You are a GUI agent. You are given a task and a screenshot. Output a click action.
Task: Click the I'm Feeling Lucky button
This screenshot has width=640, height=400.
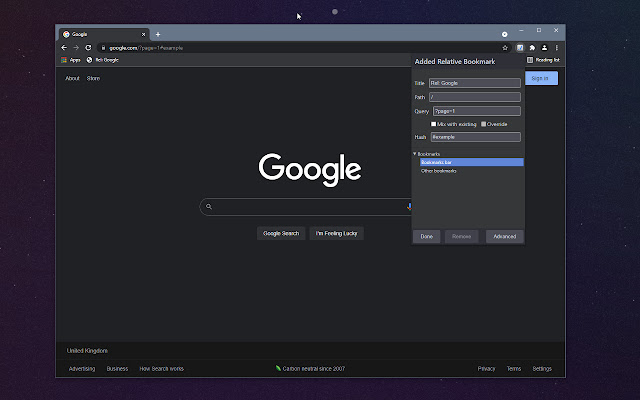[336, 233]
